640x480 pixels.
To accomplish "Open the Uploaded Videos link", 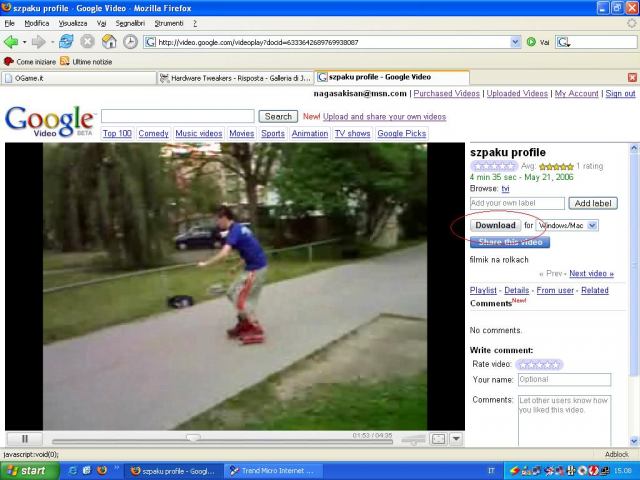I will [517, 93].
